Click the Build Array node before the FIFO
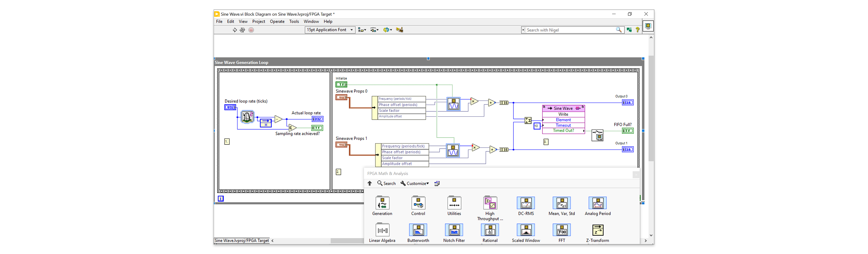The image size is (868, 254). click(x=528, y=120)
